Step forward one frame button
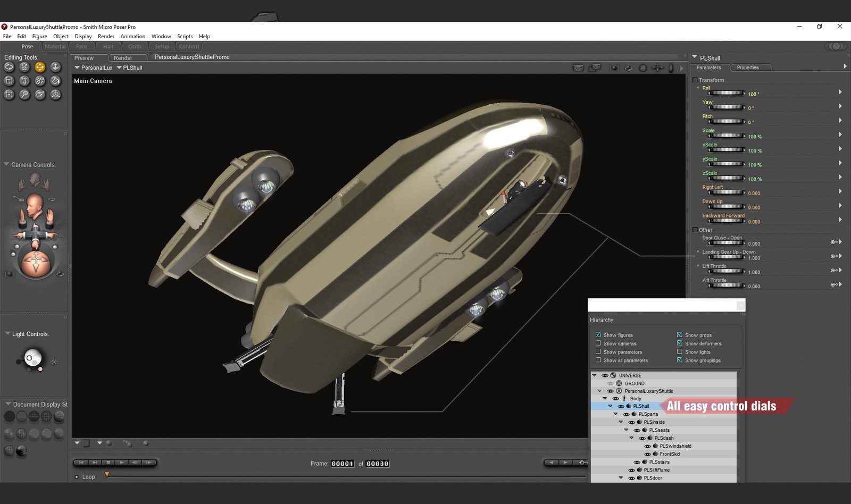The width and height of the screenshot is (851, 504). click(x=148, y=463)
